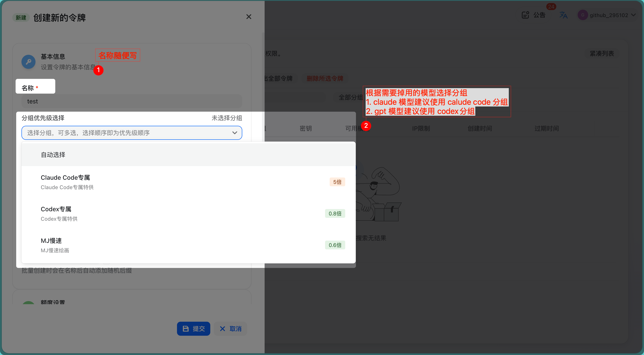Click MJ慢速绘画 description text
The image size is (644, 355).
click(55, 250)
